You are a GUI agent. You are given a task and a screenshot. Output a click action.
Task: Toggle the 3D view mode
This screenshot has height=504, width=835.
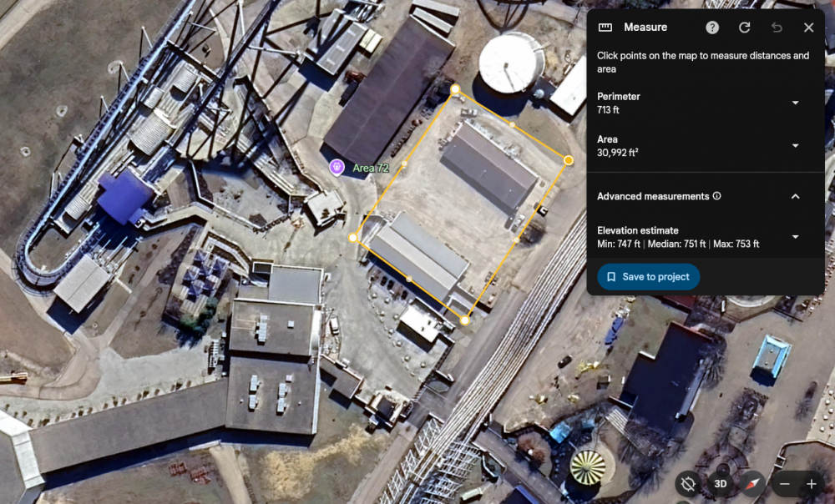[x=721, y=483]
